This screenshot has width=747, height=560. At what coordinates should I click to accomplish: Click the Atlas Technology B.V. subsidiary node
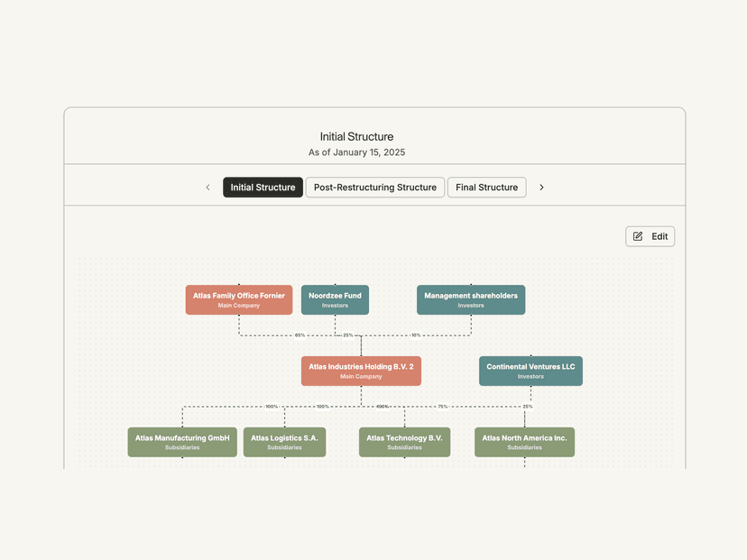coord(404,442)
